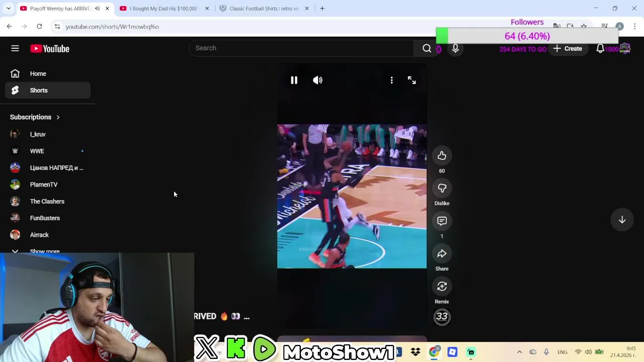644x362 pixels.
Task: Click the search magnifier button
Action: pos(427,48)
